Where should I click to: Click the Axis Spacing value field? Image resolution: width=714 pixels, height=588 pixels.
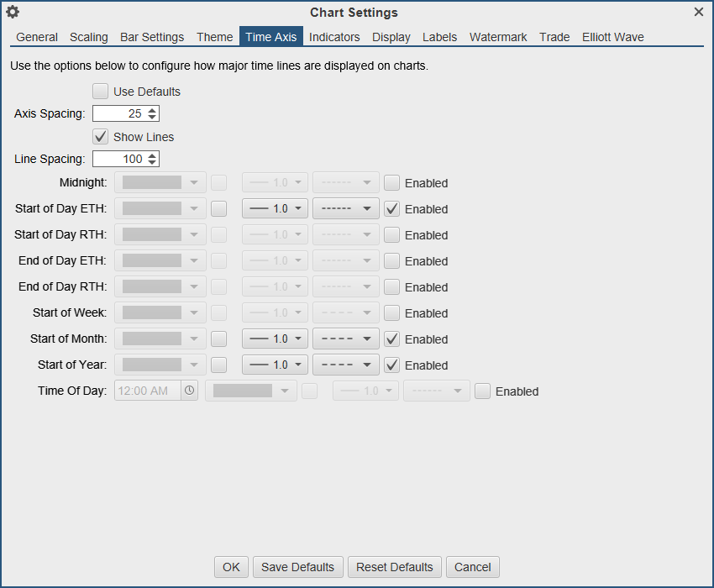coord(119,113)
